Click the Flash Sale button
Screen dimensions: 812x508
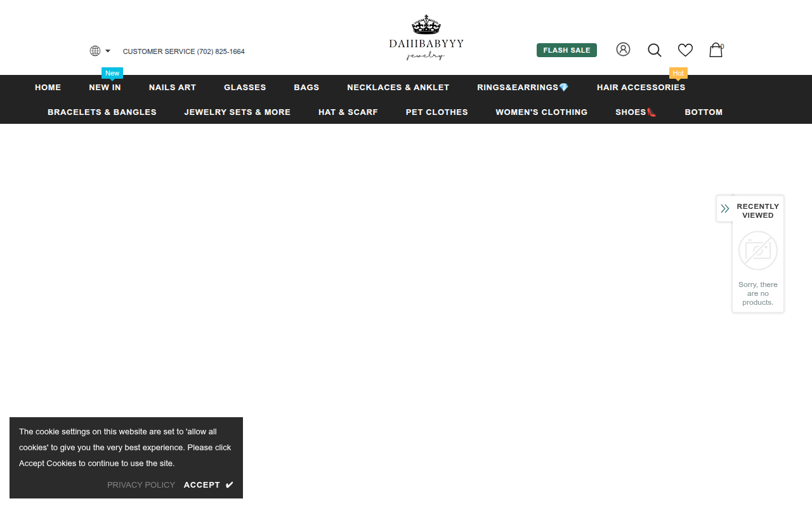[x=566, y=50]
